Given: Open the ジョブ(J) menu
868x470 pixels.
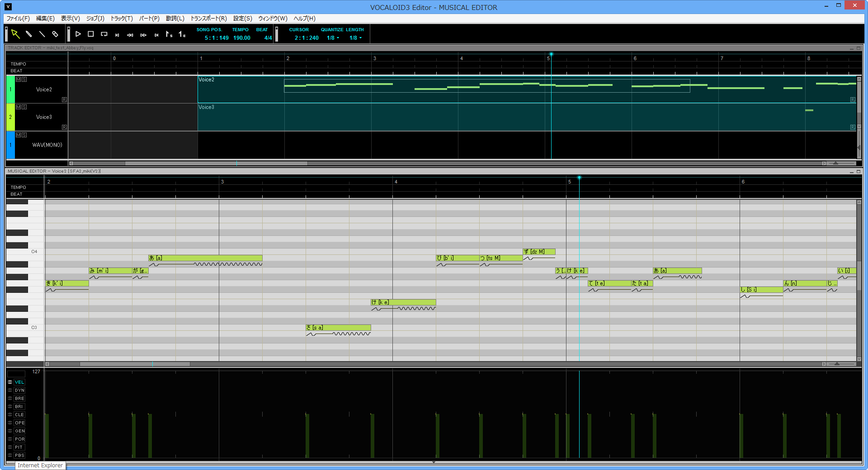Looking at the screenshot, I should coord(95,19).
